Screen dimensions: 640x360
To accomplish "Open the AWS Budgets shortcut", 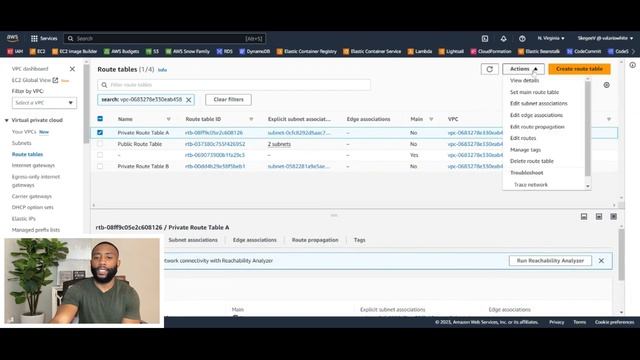I will point(121,51).
